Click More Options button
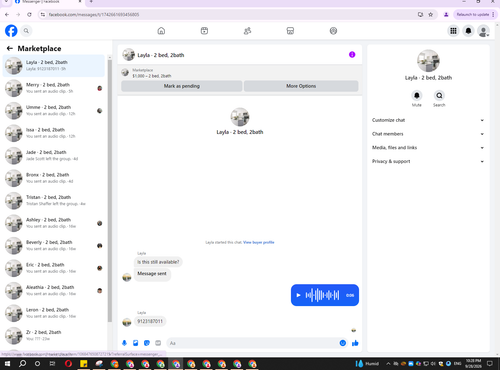Viewport: 500px width, 370px height. point(301,86)
